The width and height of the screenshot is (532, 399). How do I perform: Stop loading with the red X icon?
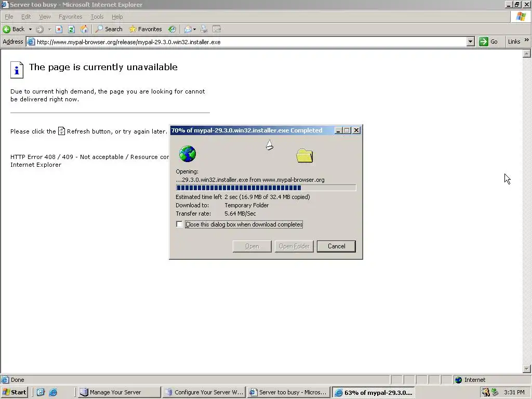59,30
